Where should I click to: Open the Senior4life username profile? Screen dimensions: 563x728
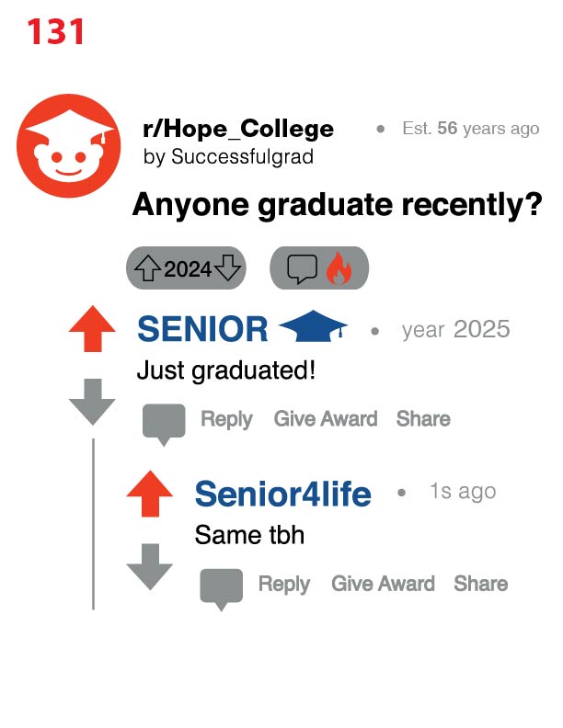[282, 495]
